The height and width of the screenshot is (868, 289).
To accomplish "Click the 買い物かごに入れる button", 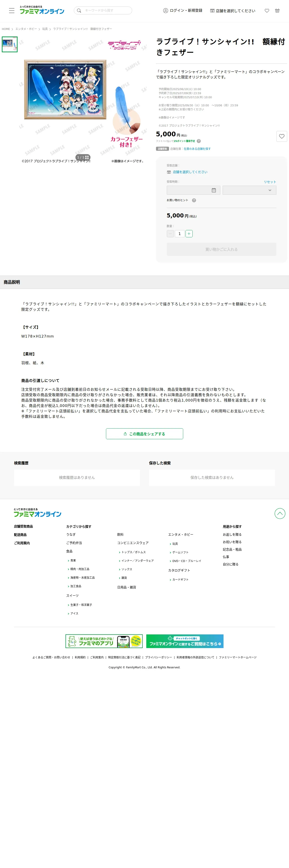I will coord(221,250).
